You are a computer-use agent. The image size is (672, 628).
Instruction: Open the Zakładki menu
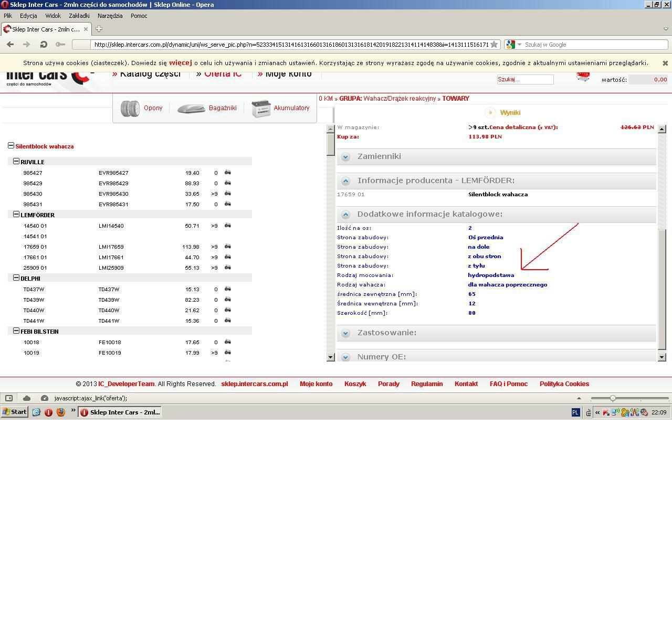[79, 16]
